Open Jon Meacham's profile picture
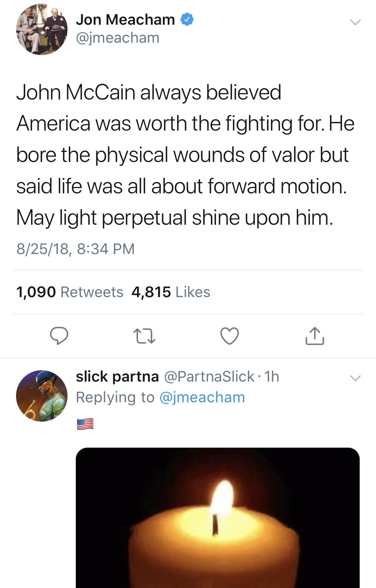Viewport: 376px width, 588px height. (x=42, y=29)
